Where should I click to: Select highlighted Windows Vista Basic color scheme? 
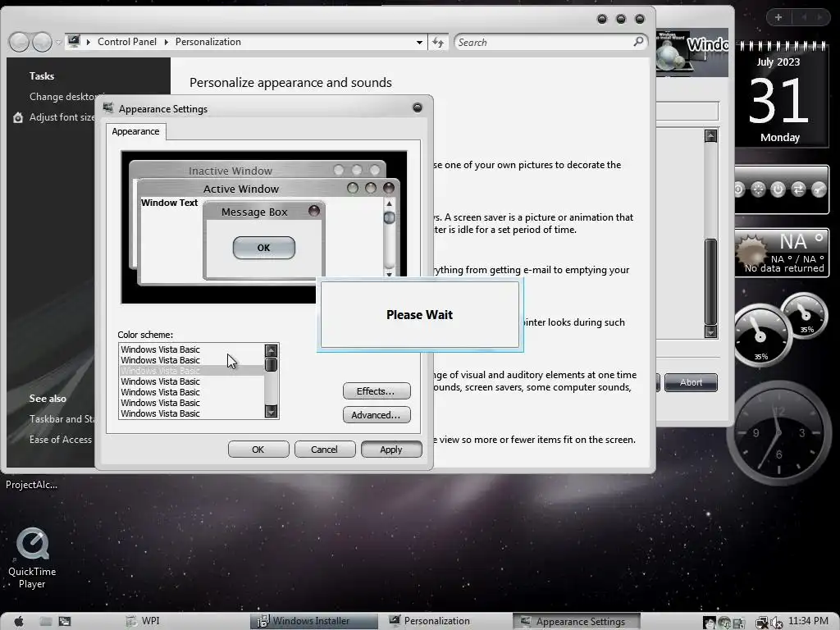(x=191, y=371)
